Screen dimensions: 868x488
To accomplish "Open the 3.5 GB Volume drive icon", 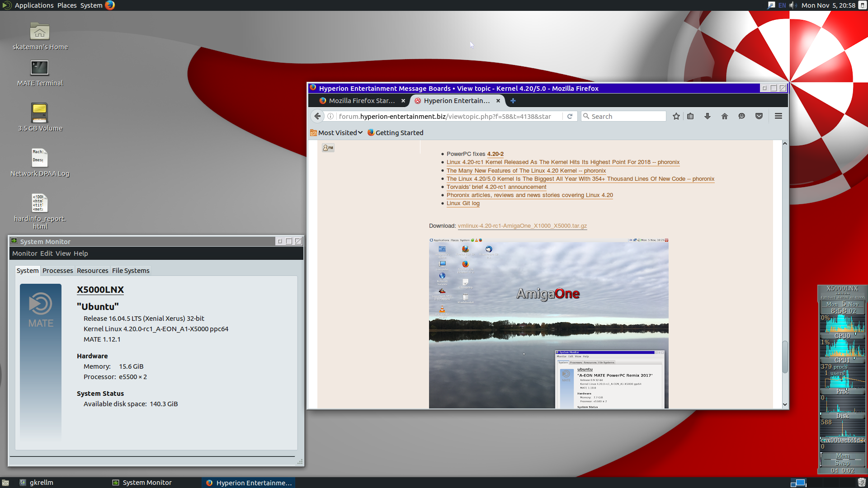I will pos(40,113).
